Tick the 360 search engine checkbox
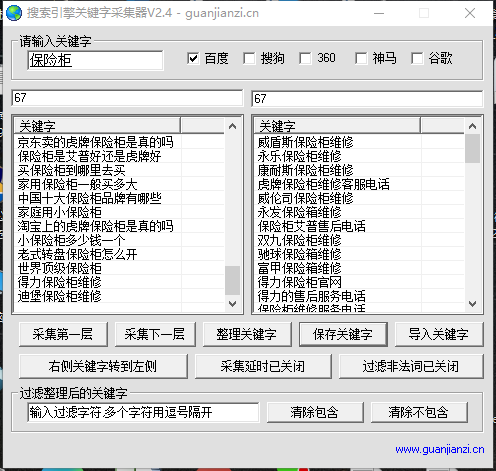This screenshot has width=496, height=471. coord(305,58)
